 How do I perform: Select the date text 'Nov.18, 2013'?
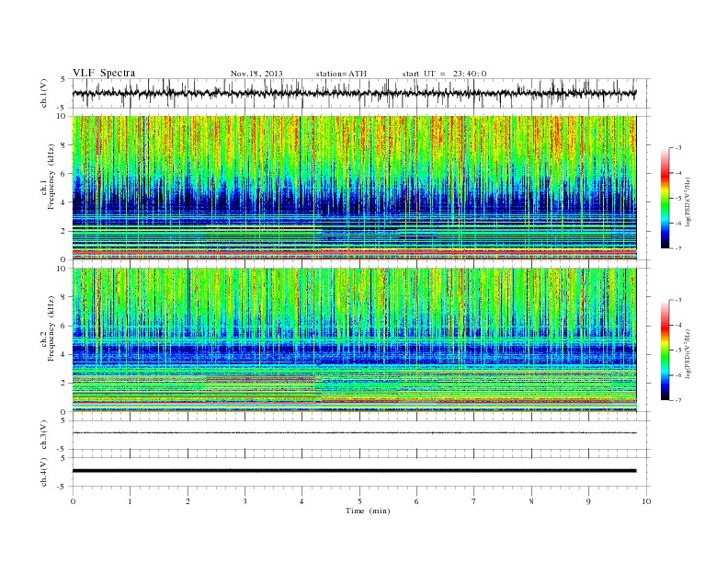256,74
